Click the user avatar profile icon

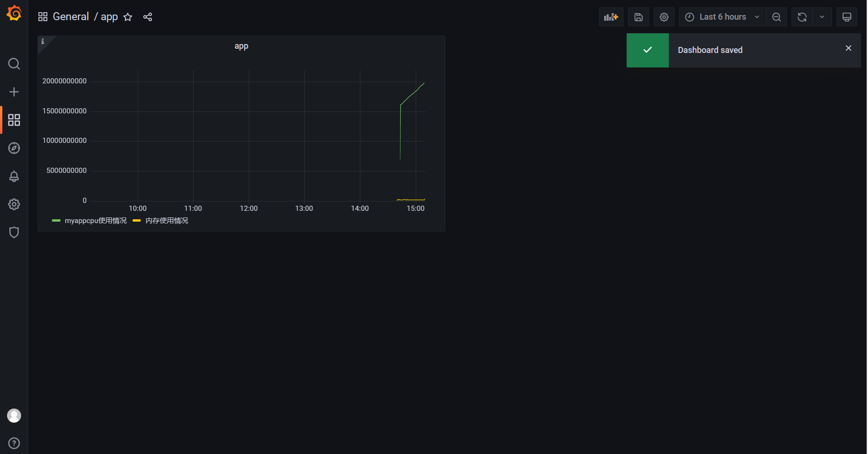[x=14, y=416]
